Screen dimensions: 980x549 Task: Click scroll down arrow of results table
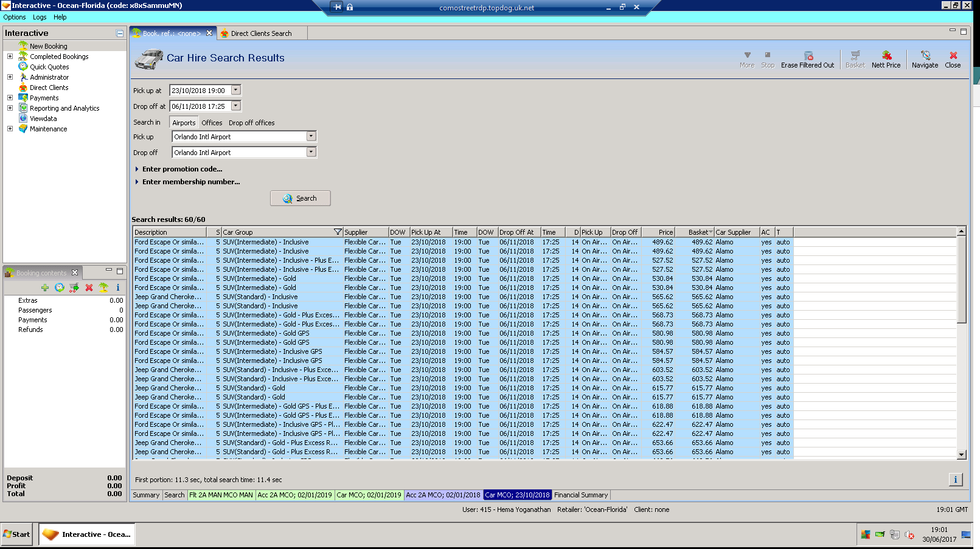pyautogui.click(x=961, y=455)
